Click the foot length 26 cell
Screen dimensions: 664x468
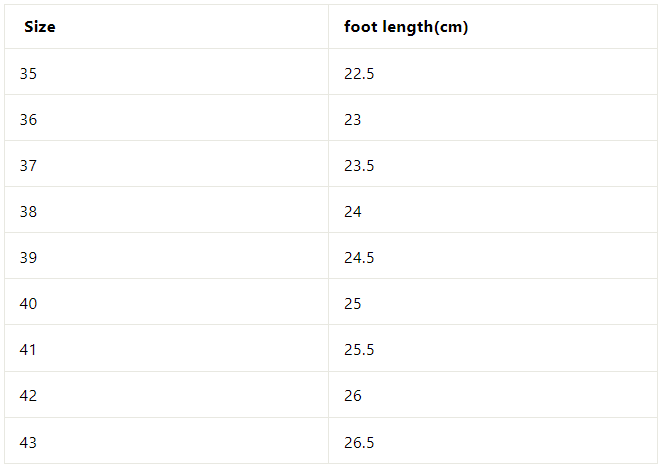tap(352, 395)
